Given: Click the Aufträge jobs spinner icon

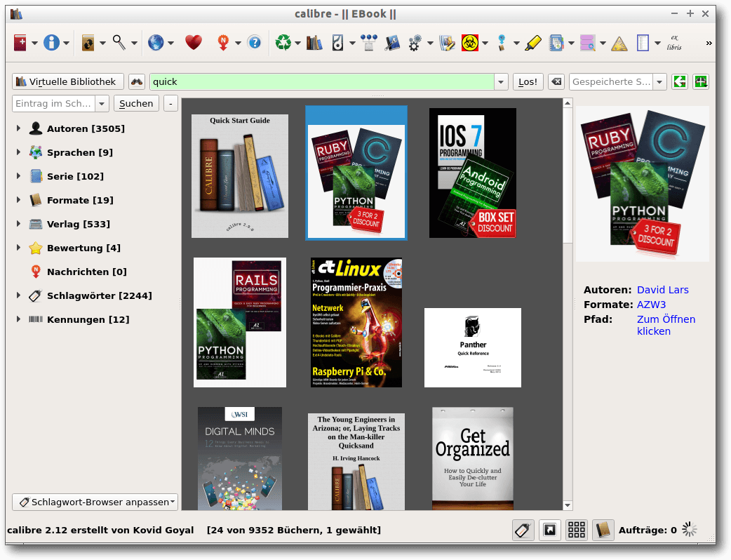Looking at the screenshot, I should 690,530.
